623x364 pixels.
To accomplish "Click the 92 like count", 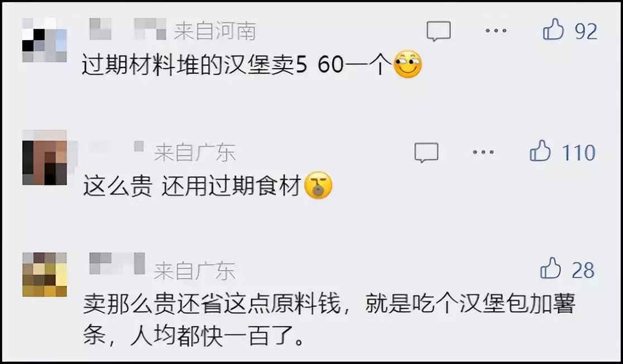I will click(586, 31).
